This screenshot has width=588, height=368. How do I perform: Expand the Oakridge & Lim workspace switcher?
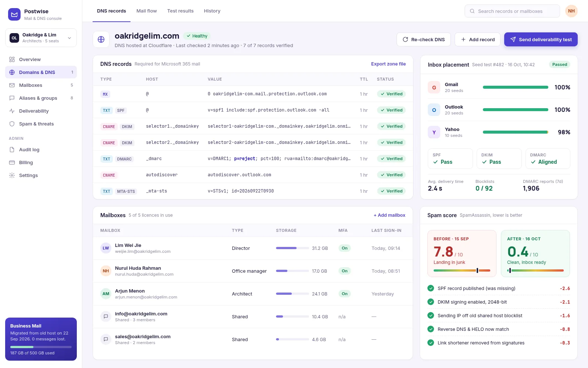(x=41, y=38)
